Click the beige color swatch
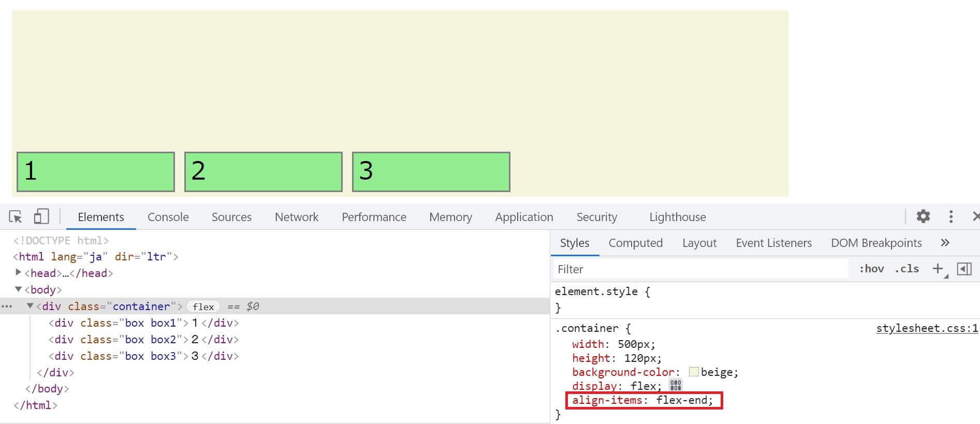This screenshot has height=424, width=980. pyautogui.click(x=694, y=372)
